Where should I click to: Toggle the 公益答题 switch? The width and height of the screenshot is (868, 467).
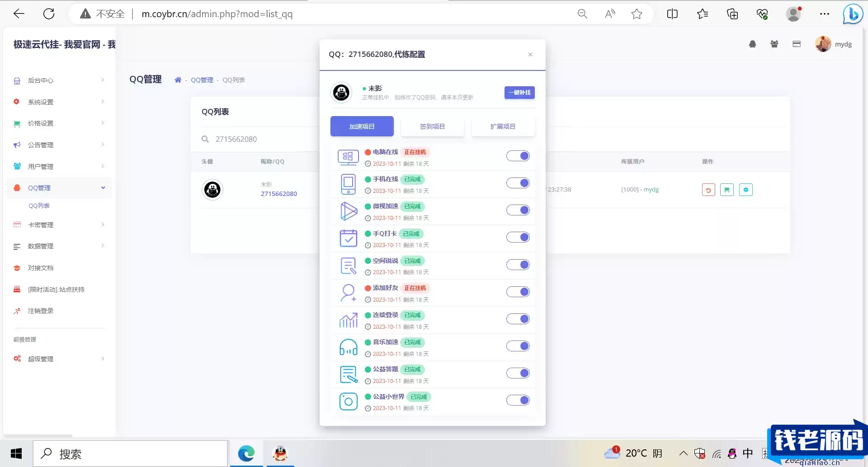518,374
